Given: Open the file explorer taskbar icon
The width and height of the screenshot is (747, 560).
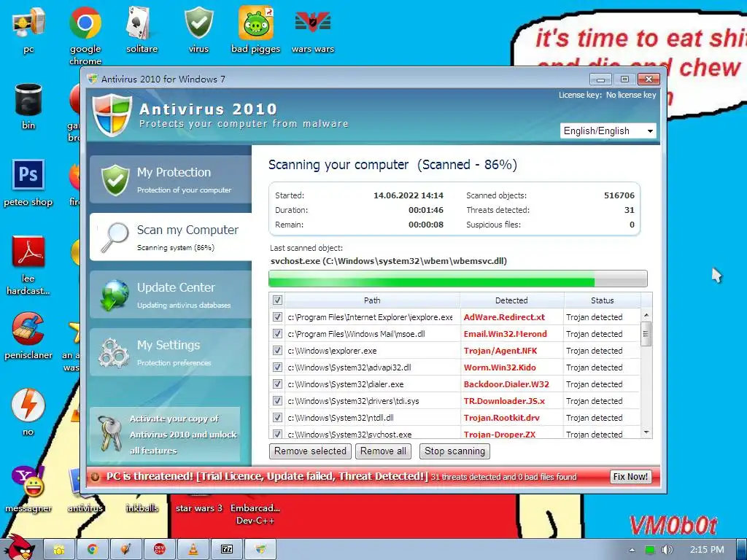Looking at the screenshot, I should click(x=59, y=550).
